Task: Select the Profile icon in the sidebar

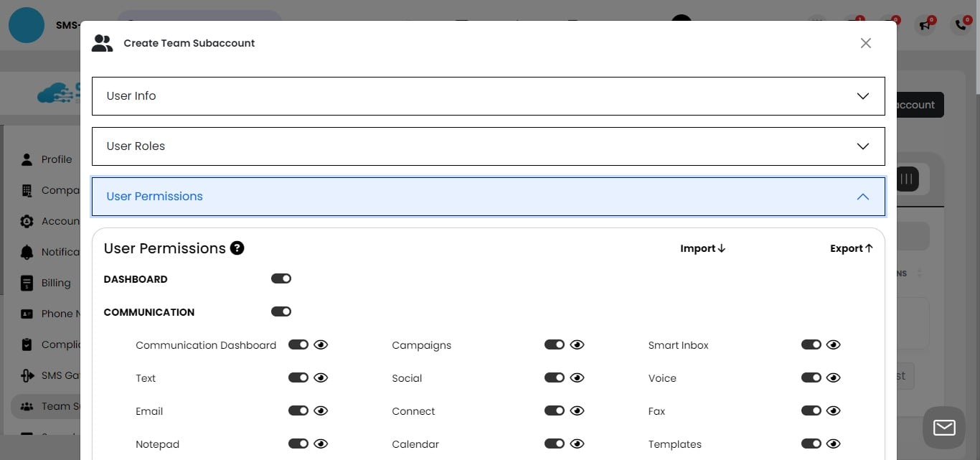Action: [x=27, y=159]
